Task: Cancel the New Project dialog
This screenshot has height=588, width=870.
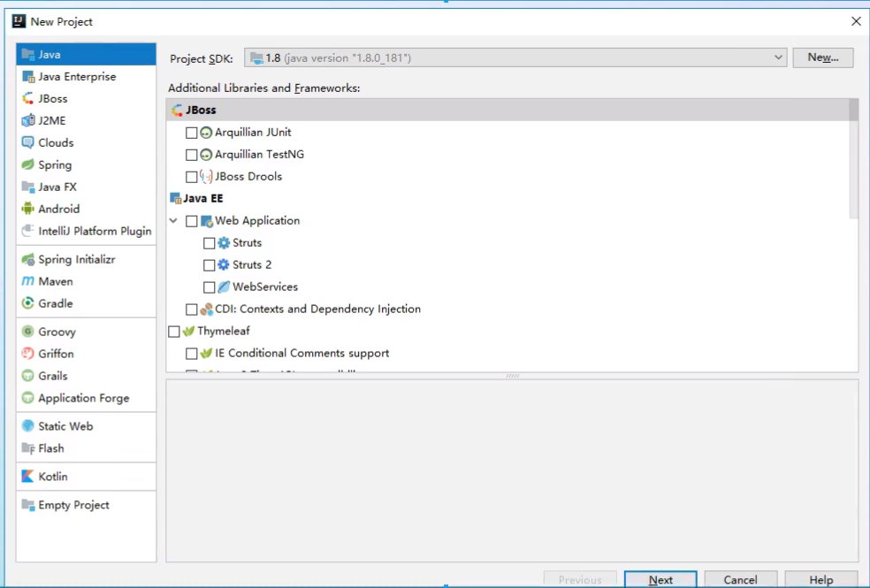Action: (x=740, y=580)
